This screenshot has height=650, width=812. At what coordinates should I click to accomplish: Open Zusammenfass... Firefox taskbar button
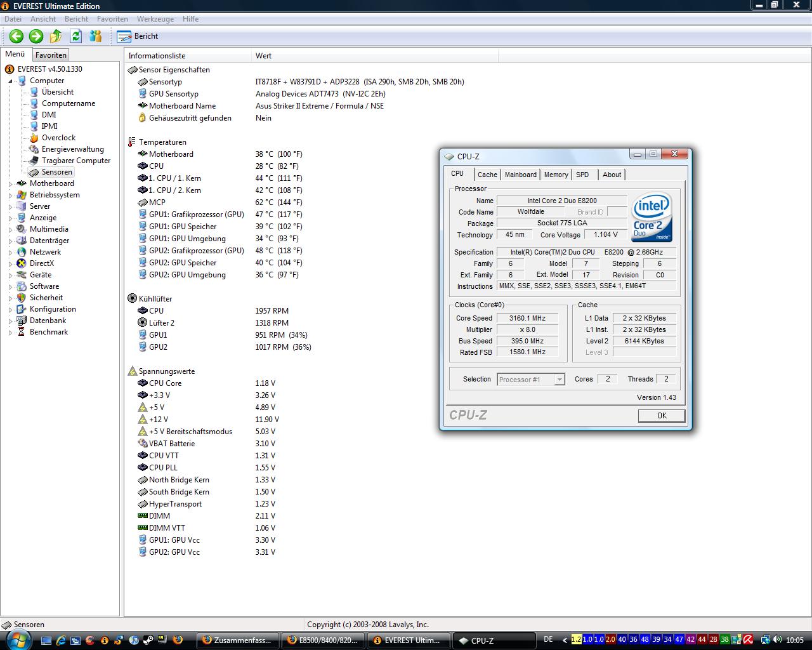(239, 640)
